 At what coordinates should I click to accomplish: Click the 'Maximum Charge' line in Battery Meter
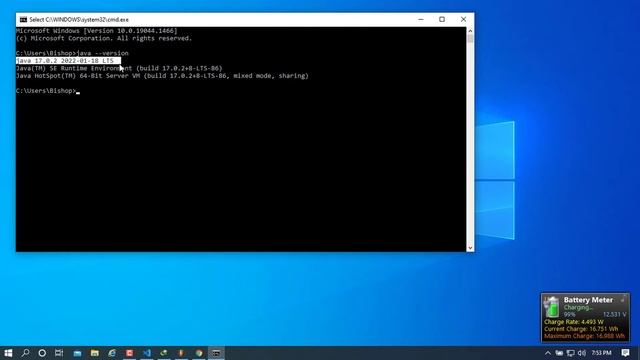584,336
